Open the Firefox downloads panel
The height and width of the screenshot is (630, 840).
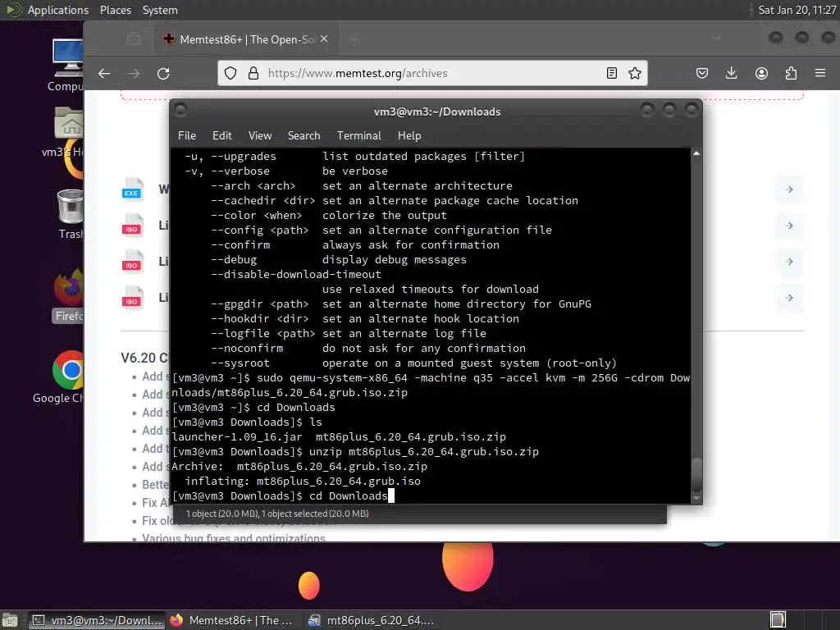[x=731, y=73]
